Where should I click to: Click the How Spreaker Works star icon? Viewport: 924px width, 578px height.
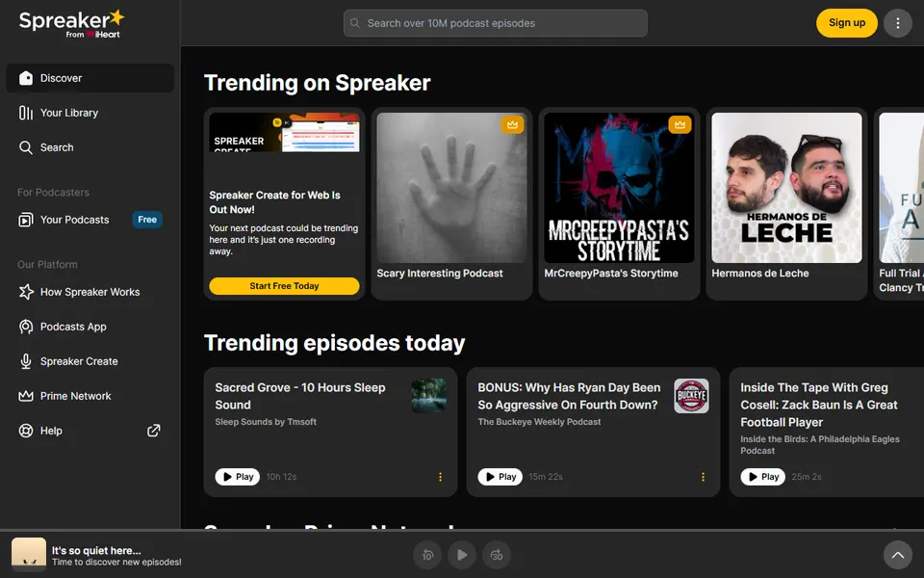[26, 292]
